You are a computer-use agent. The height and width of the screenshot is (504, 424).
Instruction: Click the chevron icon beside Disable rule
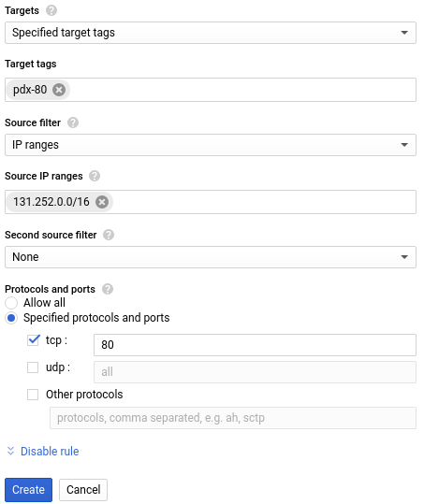pyautogui.click(x=10, y=451)
